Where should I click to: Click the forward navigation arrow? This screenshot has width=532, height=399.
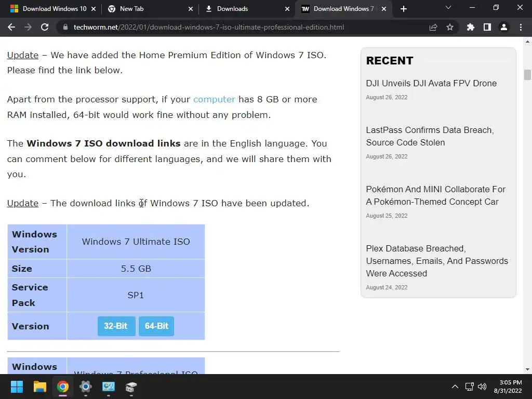click(28, 27)
